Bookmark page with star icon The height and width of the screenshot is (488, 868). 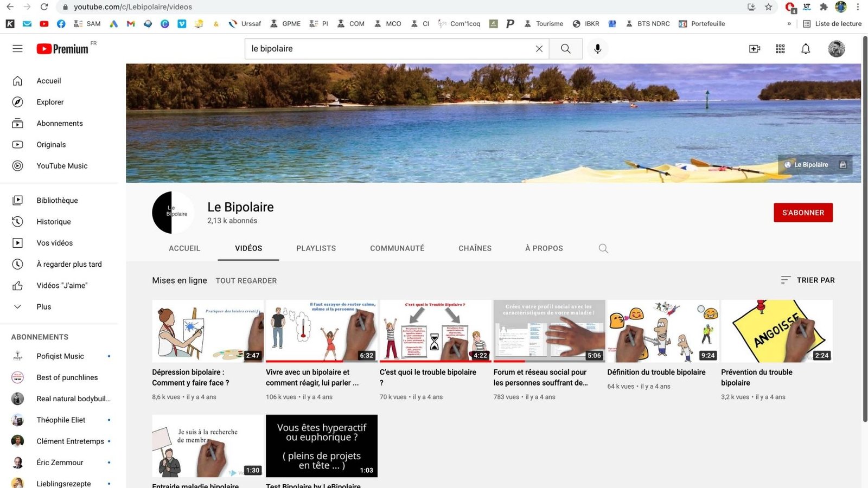(x=768, y=7)
